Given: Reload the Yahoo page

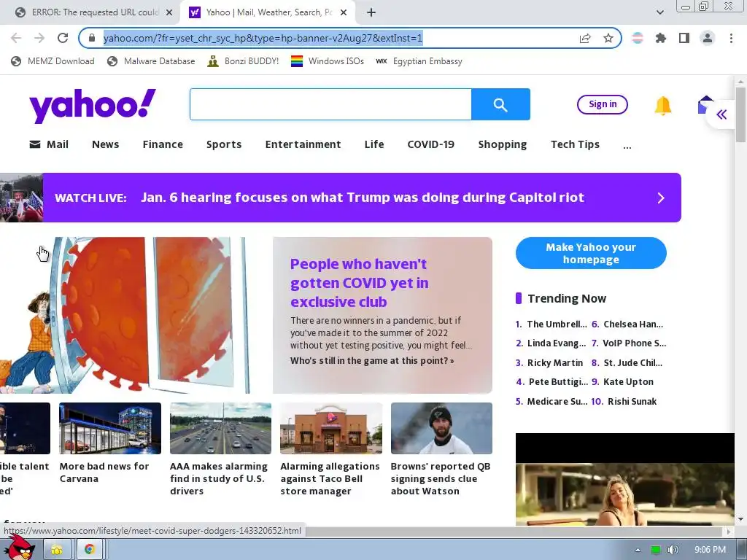Looking at the screenshot, I should coord(63,38).
